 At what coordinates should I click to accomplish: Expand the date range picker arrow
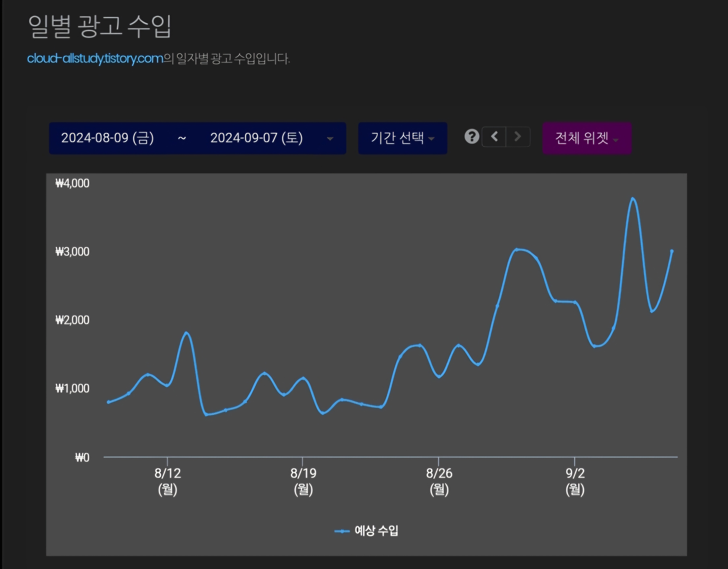[330, 139]
